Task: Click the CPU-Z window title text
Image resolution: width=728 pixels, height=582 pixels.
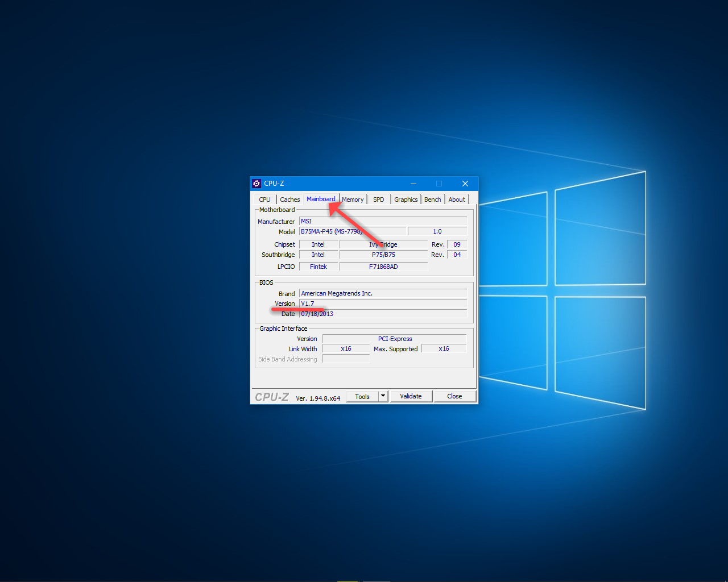Action: (274, 184)
